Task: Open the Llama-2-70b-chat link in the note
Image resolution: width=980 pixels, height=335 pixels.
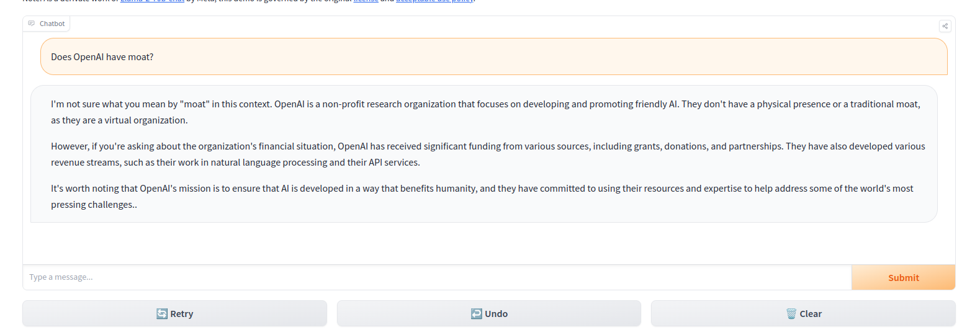Action: (x=152, y=1)
